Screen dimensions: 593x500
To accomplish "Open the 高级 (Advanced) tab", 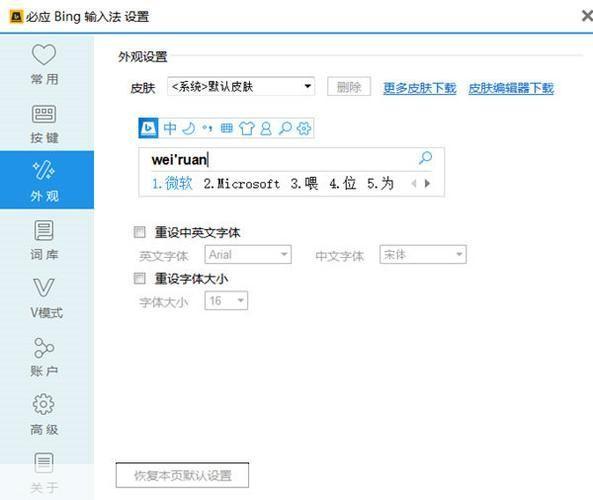I will click(x=47, y=414).
